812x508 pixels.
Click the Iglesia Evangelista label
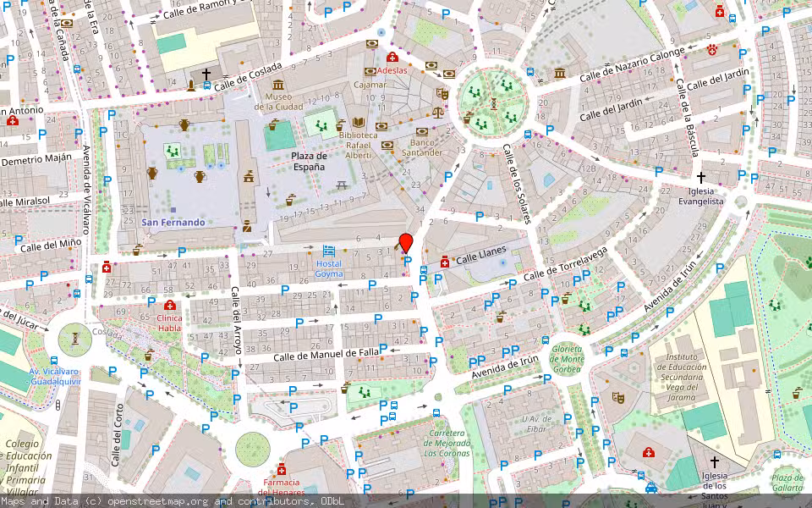pos(700,196)
